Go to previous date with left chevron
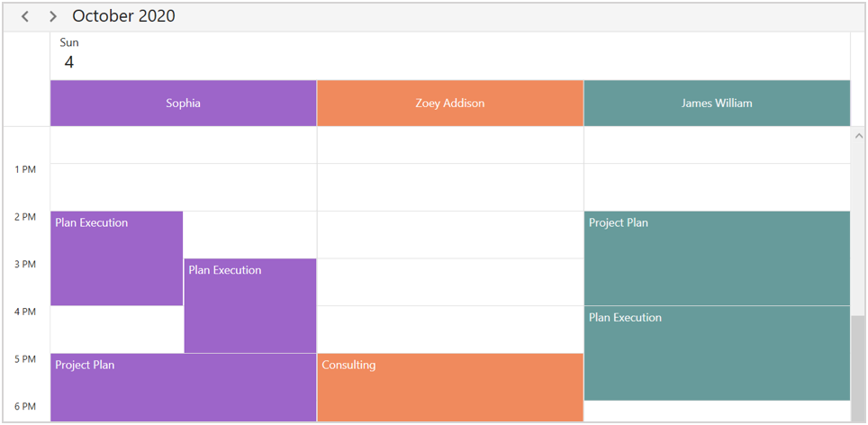The image size is (868, 425). (25, 16)
